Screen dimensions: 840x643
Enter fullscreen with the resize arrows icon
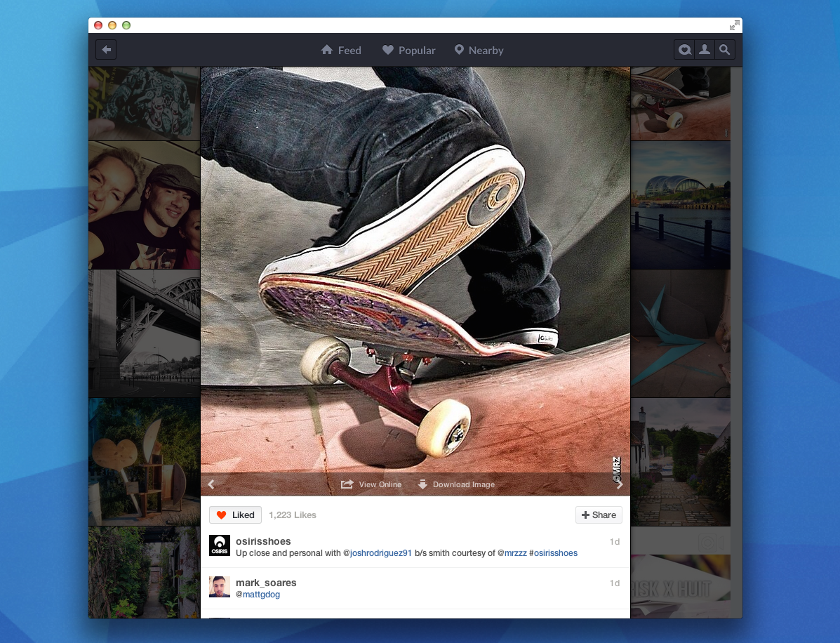(x=734, y=25)
